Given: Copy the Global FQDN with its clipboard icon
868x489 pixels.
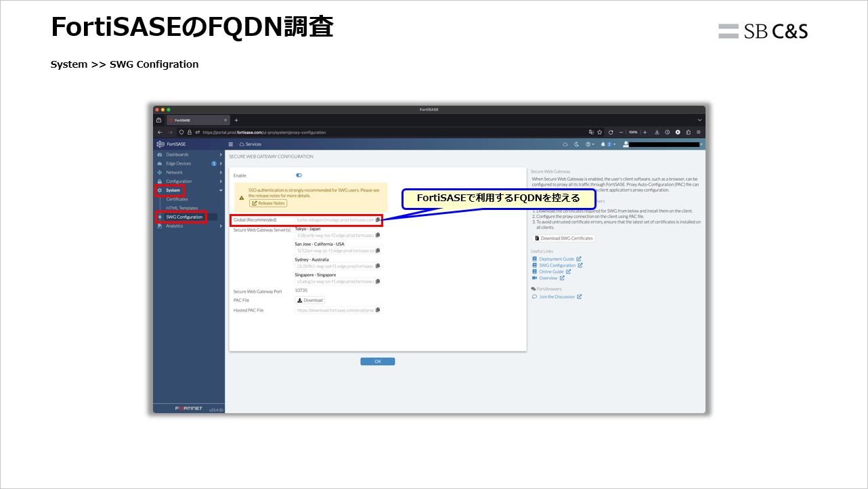Looking at the screenshot, I should [377, 219].
